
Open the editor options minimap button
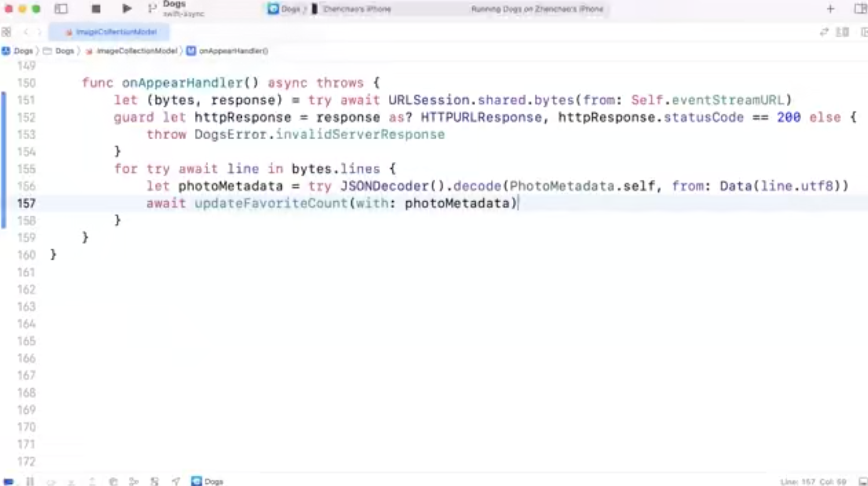click(x=842, y=32)
